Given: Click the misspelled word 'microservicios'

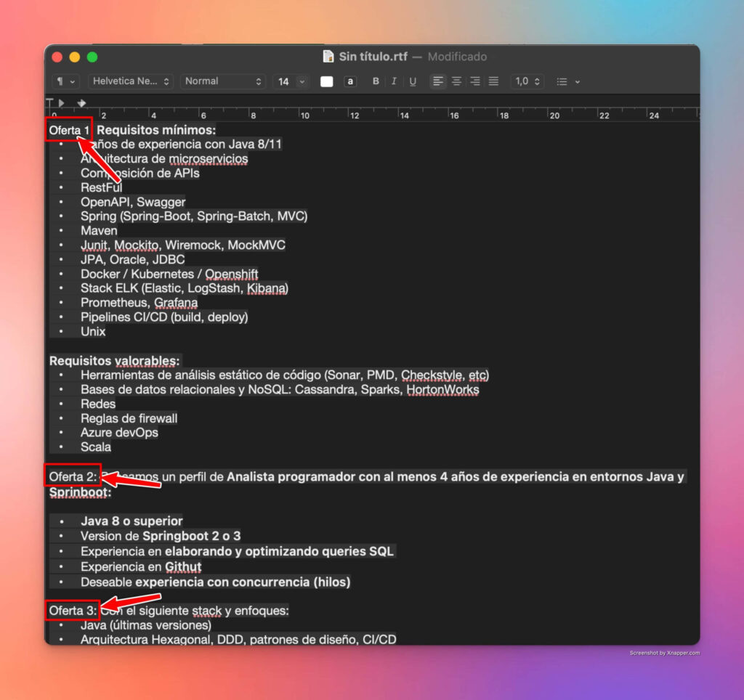Looking at the screenshot, I should [x=209, y=159].
